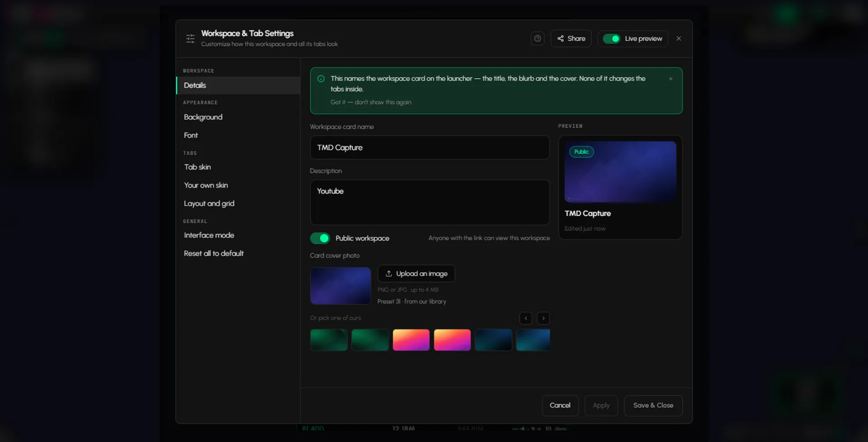The image size is (868, 442).
Task: Click Upload an image button
Action: (416, 273)
